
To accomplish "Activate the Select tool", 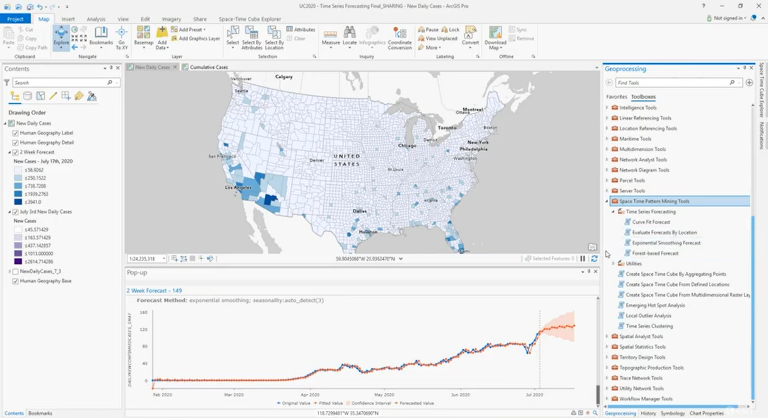I will 233,37.
